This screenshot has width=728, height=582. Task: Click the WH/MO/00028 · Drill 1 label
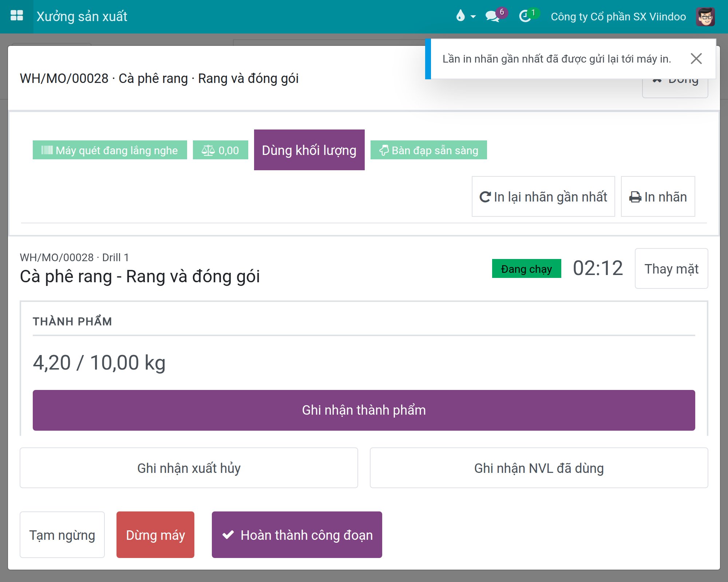point(74,257)
